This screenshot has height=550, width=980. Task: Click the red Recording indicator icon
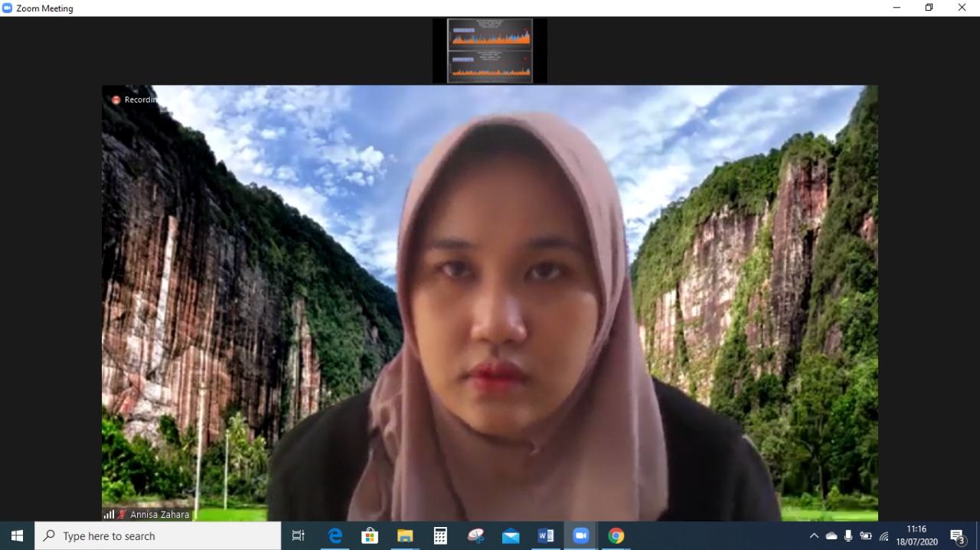point(116,100)
